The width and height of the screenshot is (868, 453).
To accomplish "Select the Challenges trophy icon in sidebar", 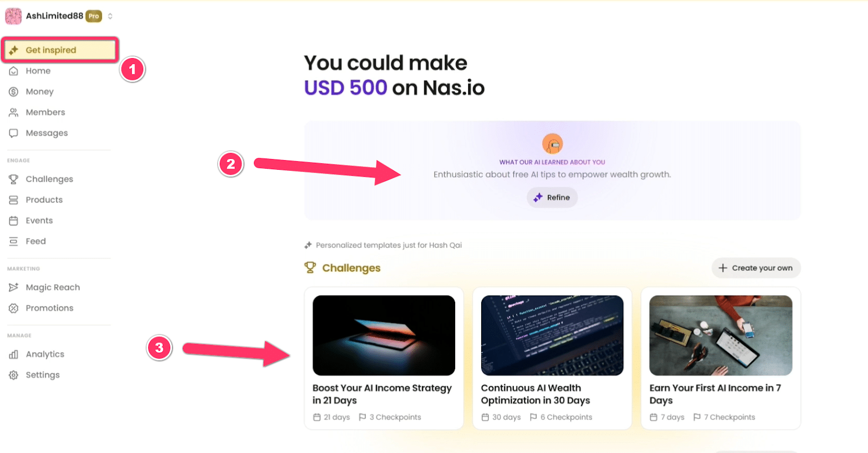I will click(14, 179).
